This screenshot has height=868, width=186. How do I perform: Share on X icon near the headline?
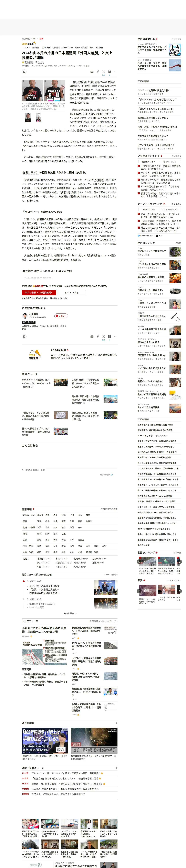click(104, 72)
